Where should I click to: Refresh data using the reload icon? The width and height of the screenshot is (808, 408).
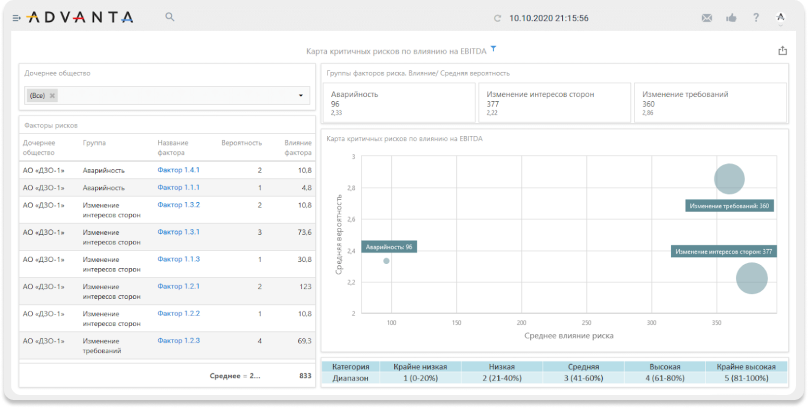pos(497,18)
